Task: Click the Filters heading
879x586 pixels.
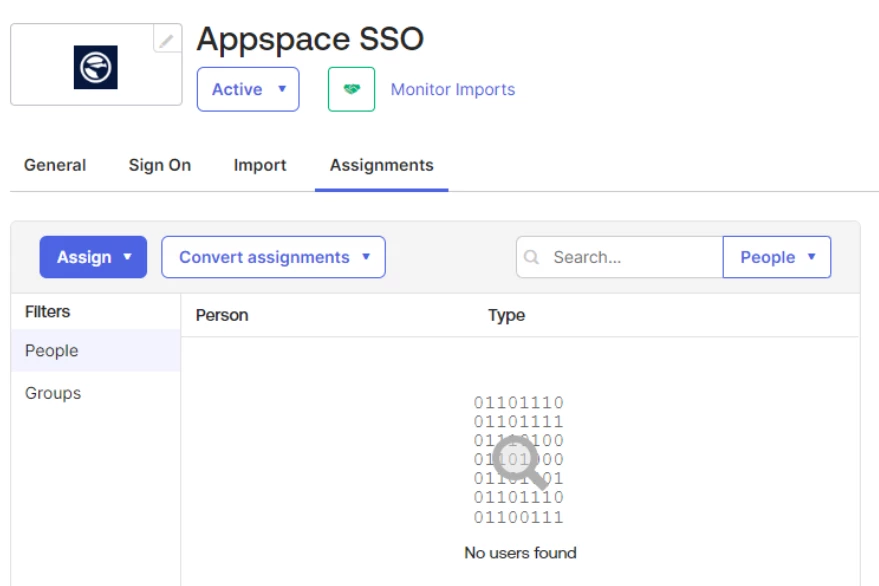Action: [x=48, y=312]
